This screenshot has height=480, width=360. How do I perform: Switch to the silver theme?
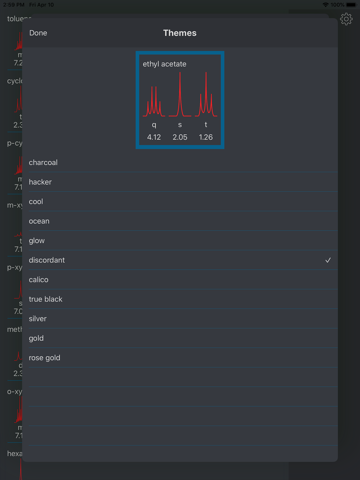point(180,319)
